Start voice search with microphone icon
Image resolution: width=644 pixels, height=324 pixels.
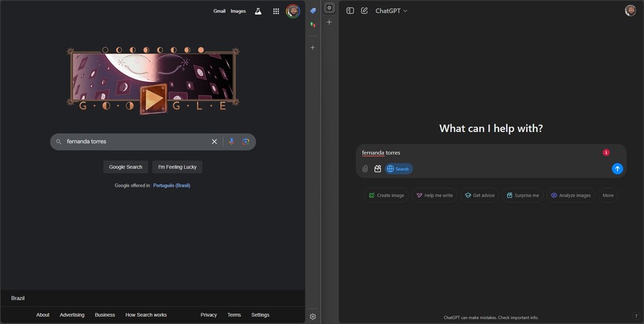point(232,141)
